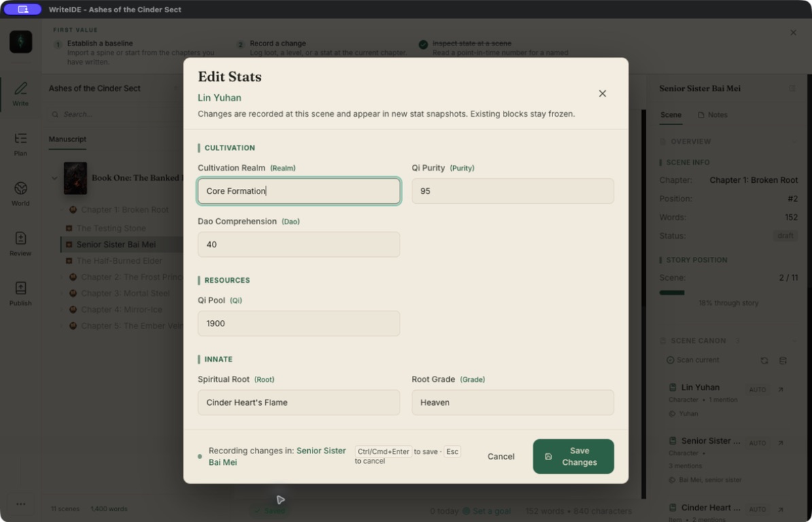
Task: Click '152 words • 840 characters' status text
Action: coord(578,511)
